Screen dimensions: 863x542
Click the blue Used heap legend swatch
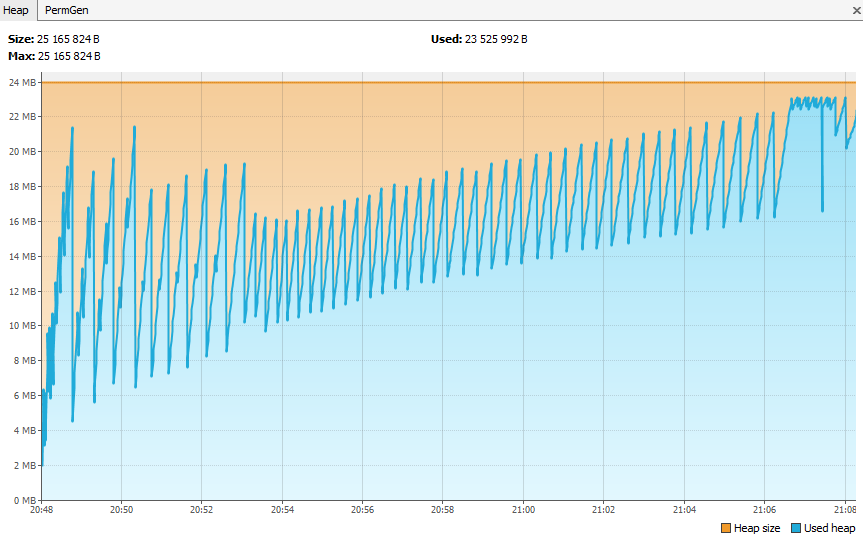(795, 528)
